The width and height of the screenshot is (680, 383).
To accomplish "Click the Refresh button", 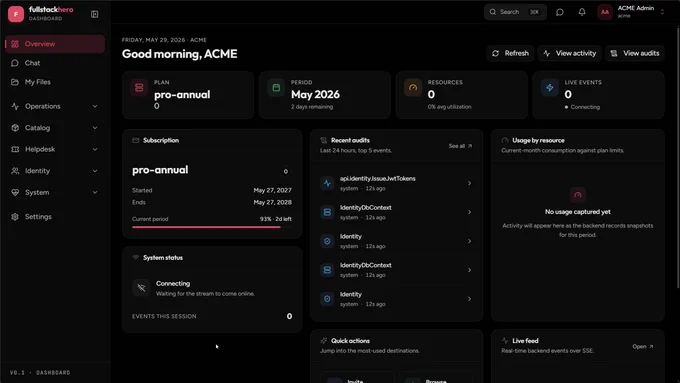I will (510, 53).
